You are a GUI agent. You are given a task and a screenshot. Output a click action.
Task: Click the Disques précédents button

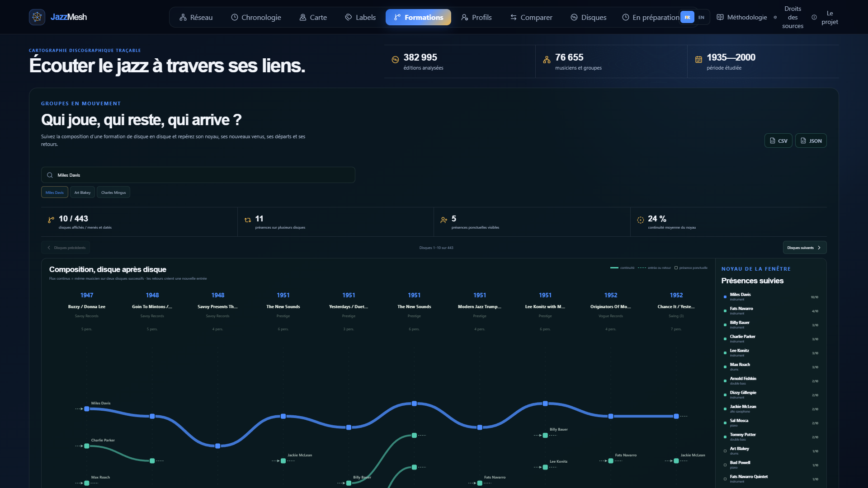point(66,248)
